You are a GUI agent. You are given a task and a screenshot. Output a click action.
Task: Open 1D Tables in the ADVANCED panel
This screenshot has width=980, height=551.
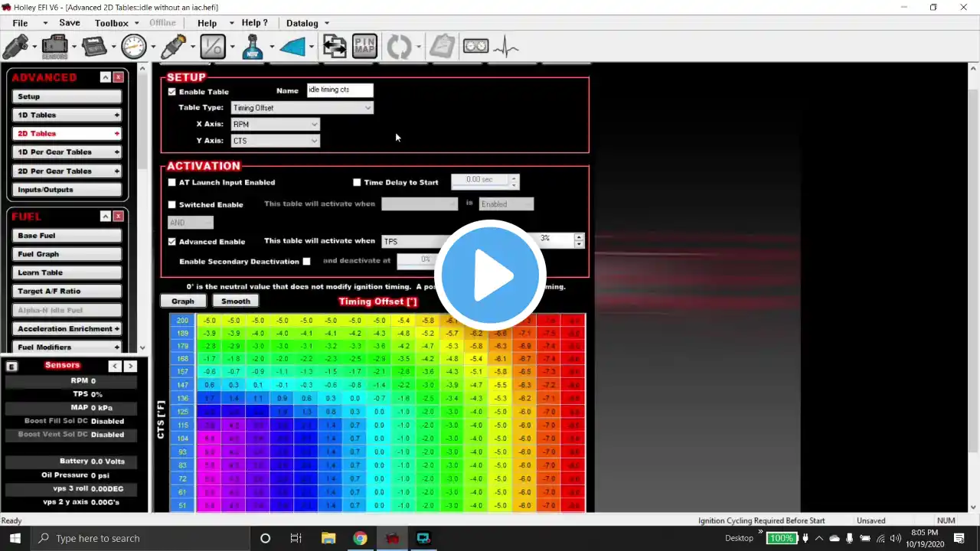coord(67,115)
